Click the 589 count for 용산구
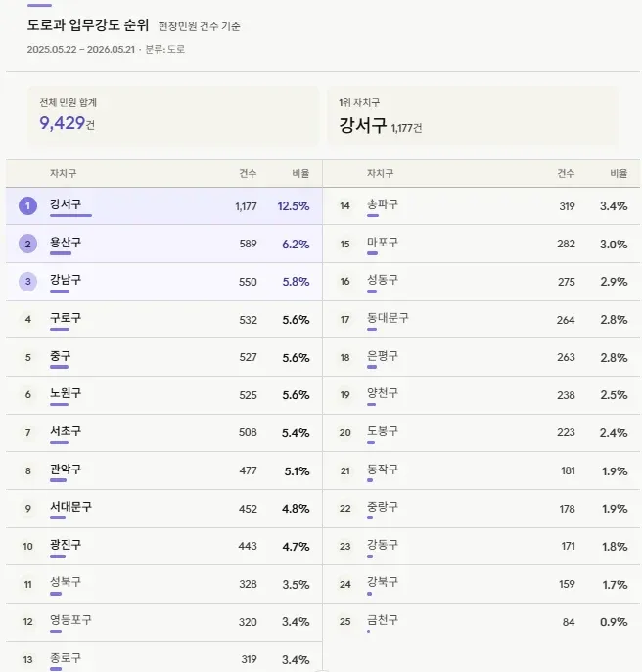Screen dimensions: 642x672 (x=248, y=244)
